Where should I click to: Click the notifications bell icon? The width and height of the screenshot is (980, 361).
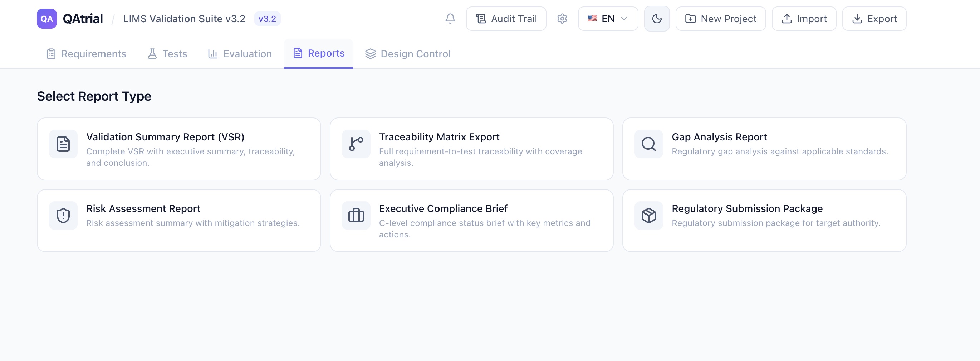point(450,19)
